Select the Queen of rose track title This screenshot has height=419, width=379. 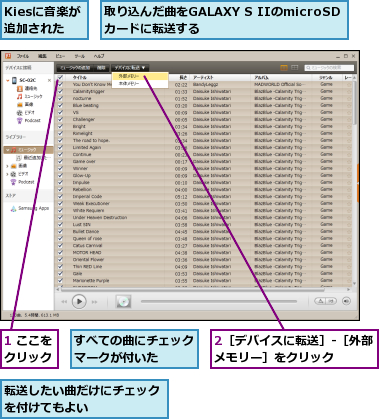(87, 238)
